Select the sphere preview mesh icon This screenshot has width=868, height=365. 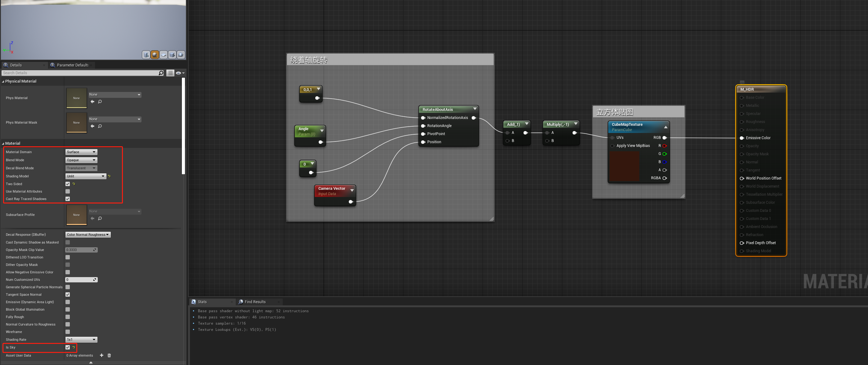point(155,55)
